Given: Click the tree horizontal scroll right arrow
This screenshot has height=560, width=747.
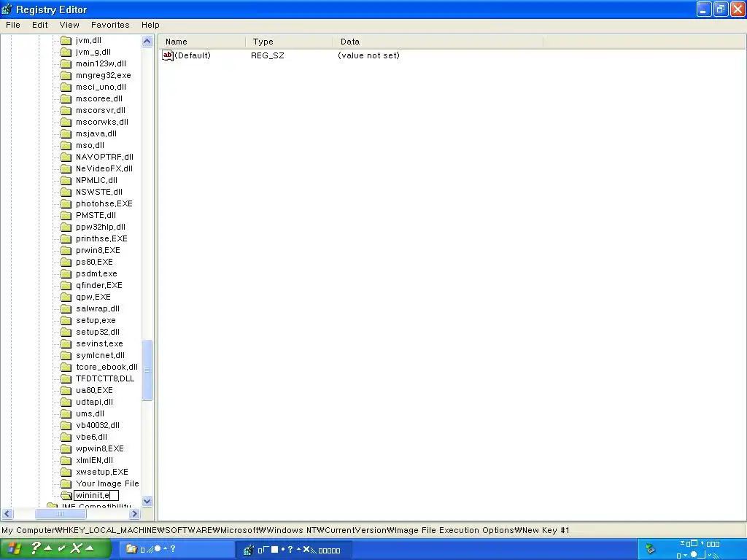Looking at the screenshot, I should pyautogui.click(x=134, y=514).
